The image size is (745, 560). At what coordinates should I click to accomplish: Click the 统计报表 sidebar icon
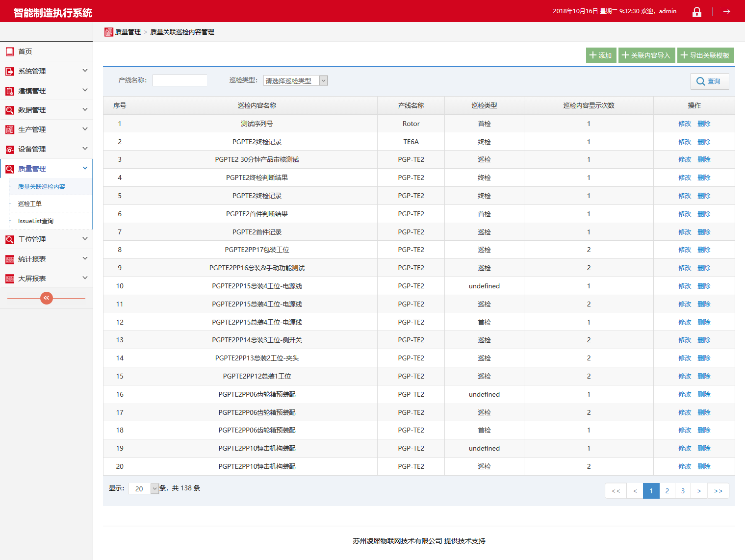[x=10, y=259]
